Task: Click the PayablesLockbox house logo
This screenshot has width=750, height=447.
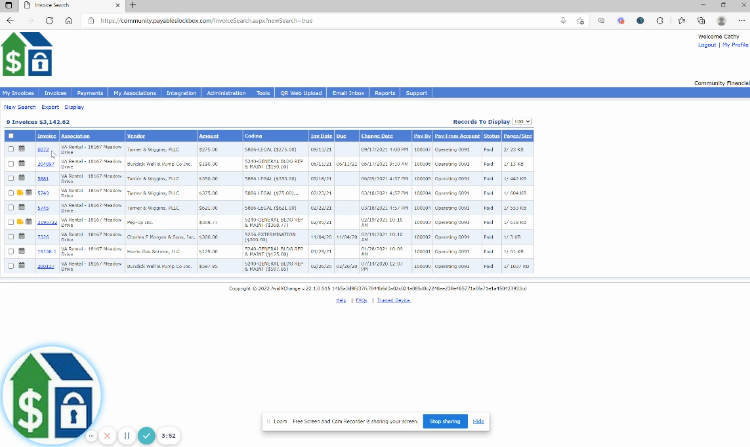Action: coord(26,55)
